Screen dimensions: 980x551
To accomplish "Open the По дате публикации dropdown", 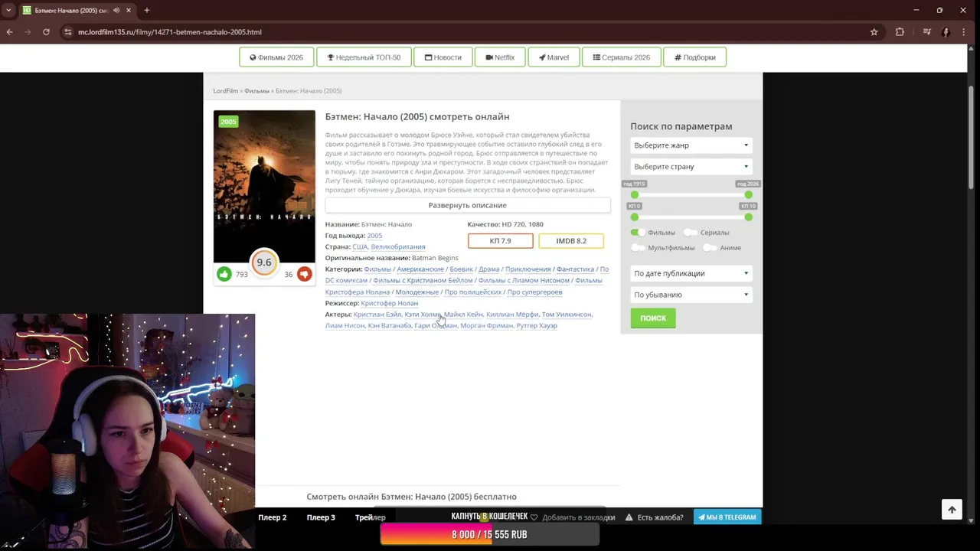I will [691, 273].
